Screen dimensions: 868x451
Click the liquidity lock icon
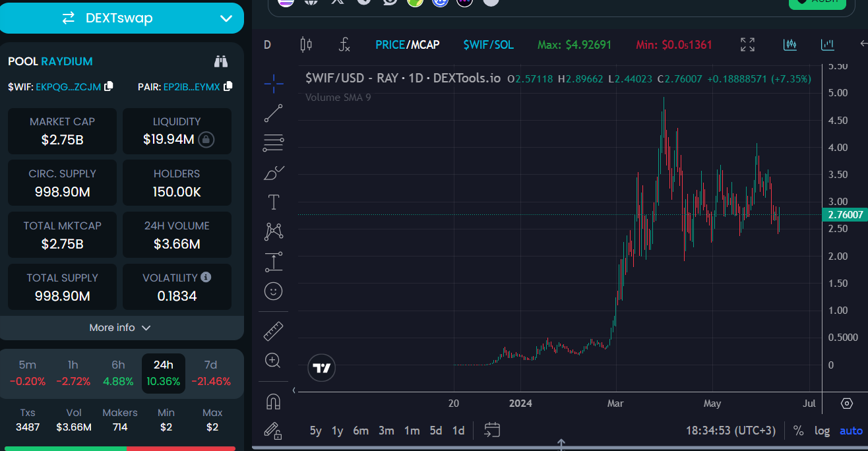pyautogui.click(x=206, y=140)
